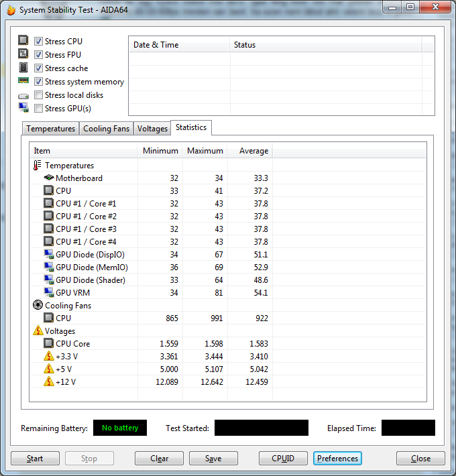Click the No battery indicator
456x476 pixels.
point(120,428)
